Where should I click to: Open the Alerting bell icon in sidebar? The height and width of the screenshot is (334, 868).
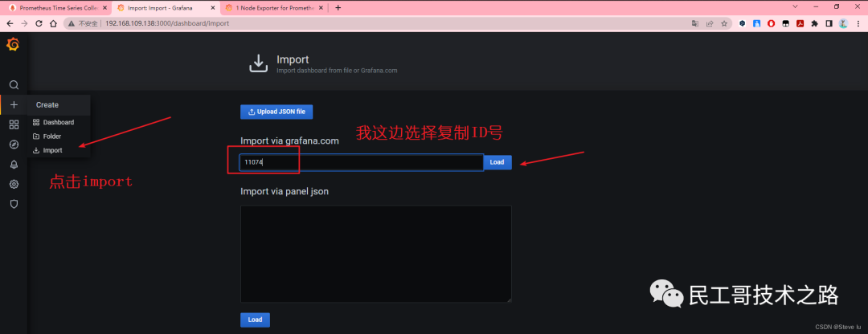[x=14, y=165]
